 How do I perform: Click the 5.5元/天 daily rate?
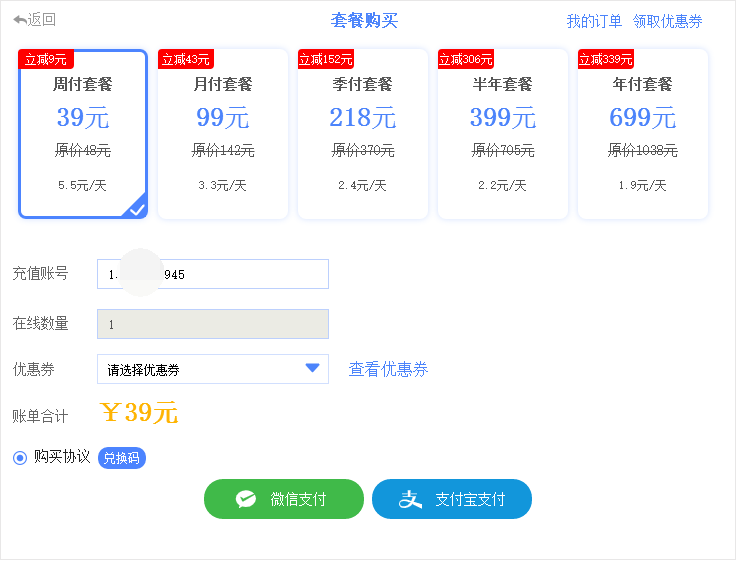(x=82, y=185)
